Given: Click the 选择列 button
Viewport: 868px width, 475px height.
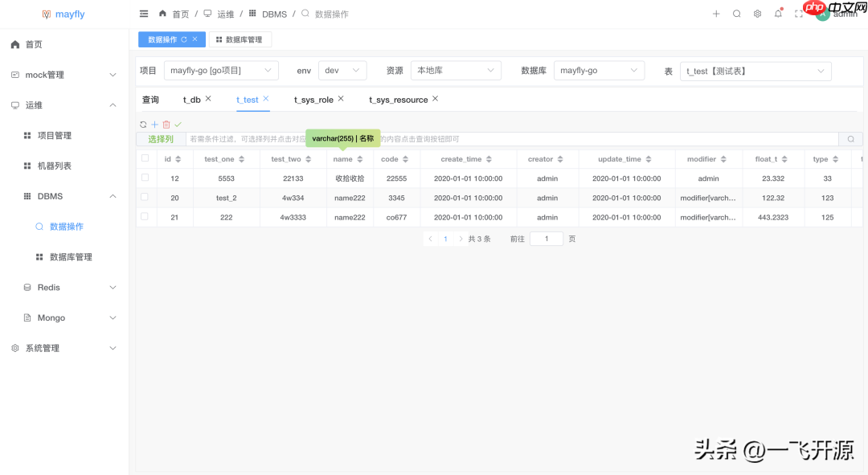Looking at the screenshot, I should pos(160,138).
